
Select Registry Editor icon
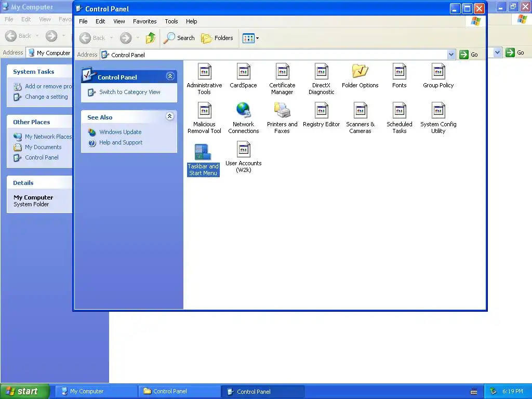click(321, 115)
